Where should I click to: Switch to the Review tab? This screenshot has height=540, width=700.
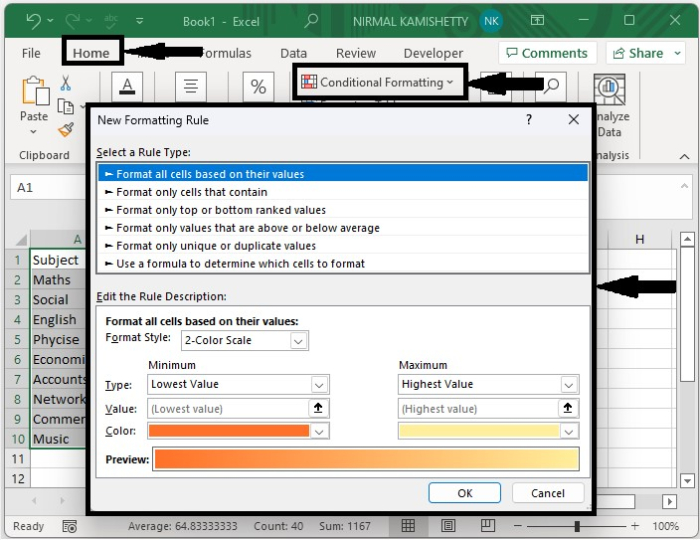point(356,53)
